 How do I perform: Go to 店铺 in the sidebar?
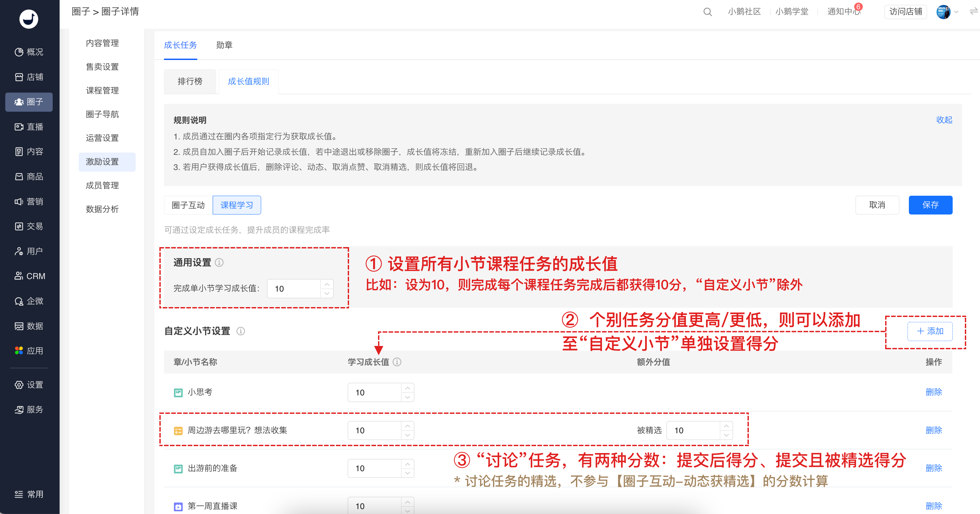(29, 77)
